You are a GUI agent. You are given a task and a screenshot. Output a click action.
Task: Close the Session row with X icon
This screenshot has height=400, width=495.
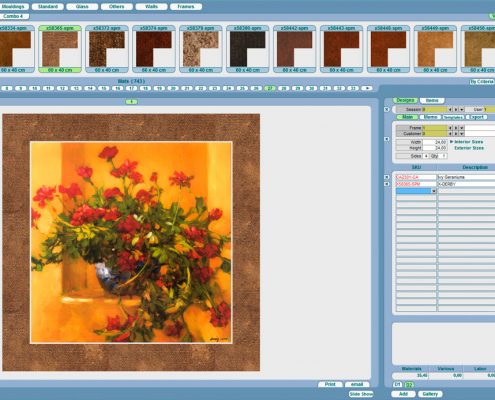[x=387, y=109]
